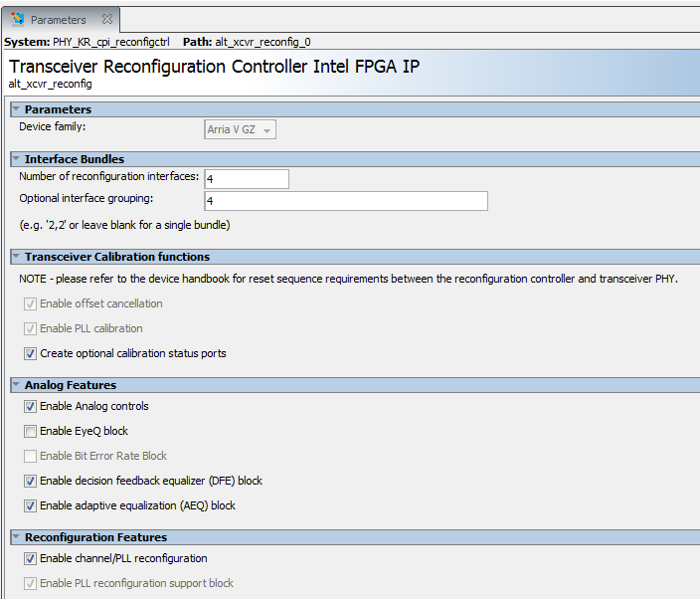Uncheck Enable decision feedback equalizer (DFE) block
Screen dimensions: 700x599
[30, 481]
